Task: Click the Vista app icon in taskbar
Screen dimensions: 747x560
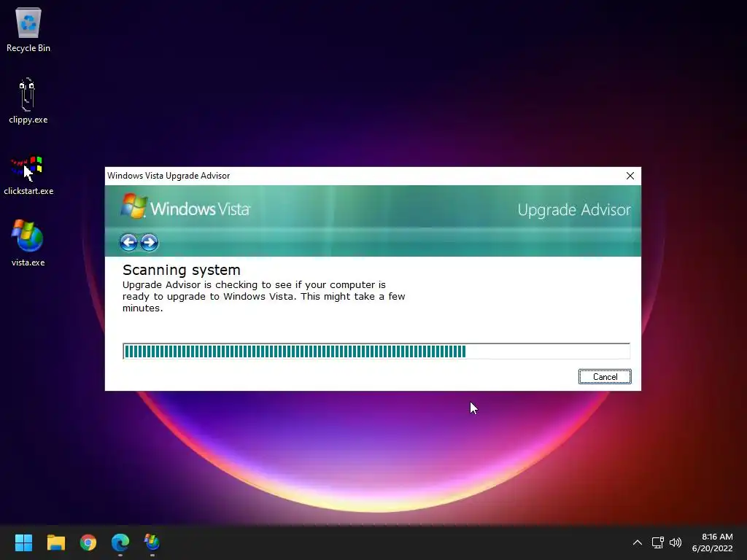Action: tap(152, 542)
